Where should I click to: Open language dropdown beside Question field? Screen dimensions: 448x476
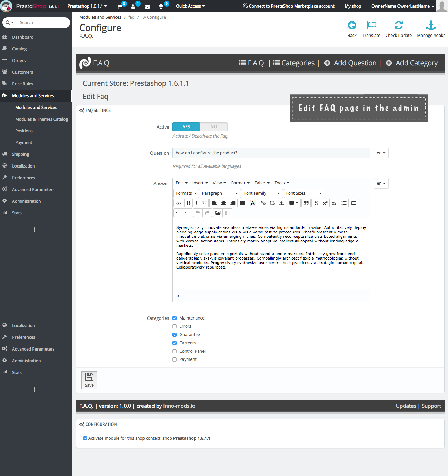[381, 153]
